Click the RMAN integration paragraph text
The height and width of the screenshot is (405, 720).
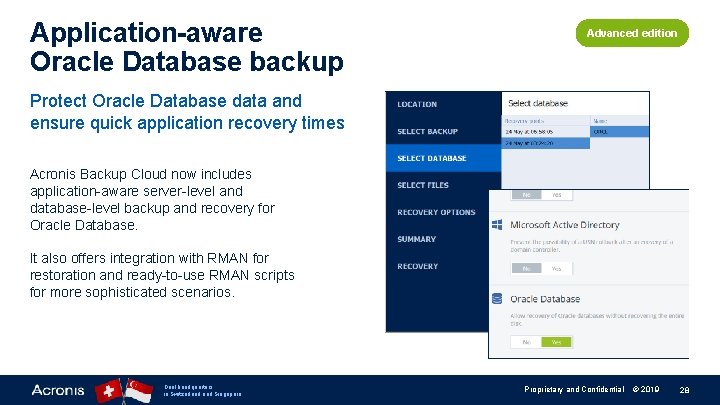pyautogui.click(x=162, y=275)
